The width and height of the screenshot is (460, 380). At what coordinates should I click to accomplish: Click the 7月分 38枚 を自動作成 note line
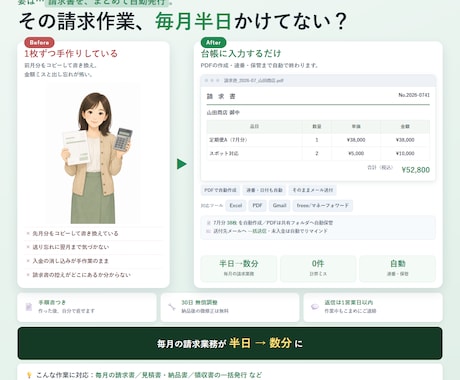273,223
